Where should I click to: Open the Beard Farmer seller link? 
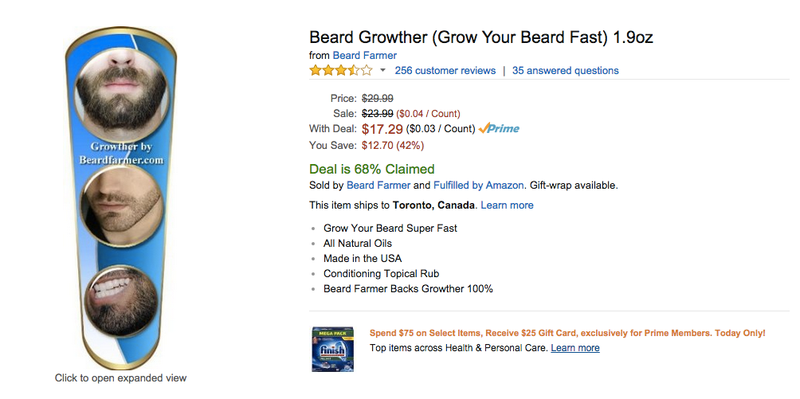pyautogui.click(x=378, y=186)
